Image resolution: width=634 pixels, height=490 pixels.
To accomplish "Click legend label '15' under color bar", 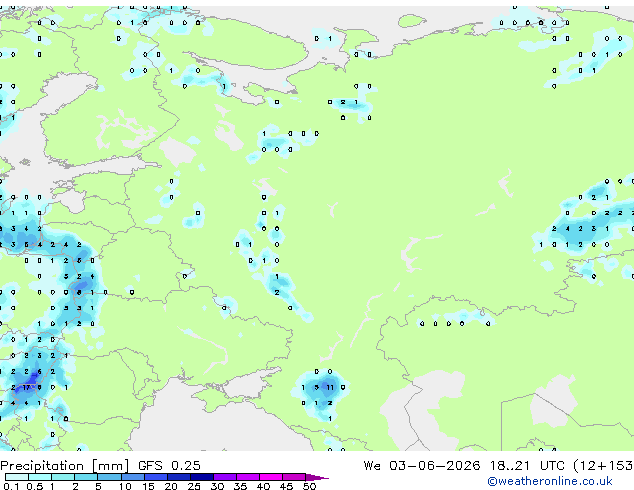I will click(x=148, y=486).
